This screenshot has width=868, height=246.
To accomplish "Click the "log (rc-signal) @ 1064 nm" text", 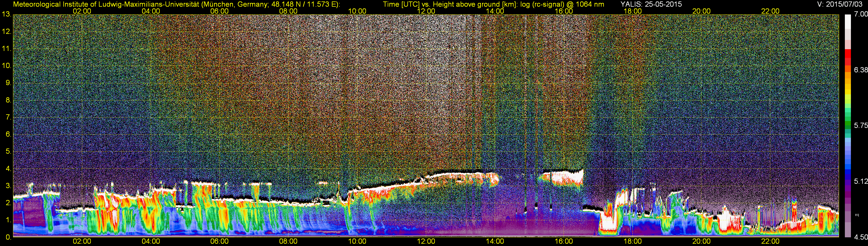I will click(562, 4).
